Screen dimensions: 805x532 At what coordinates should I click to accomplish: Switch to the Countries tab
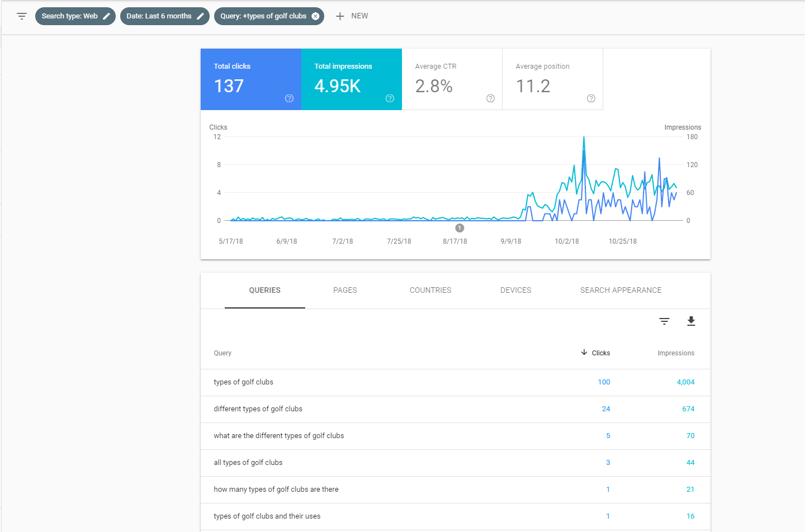[430, 291]
